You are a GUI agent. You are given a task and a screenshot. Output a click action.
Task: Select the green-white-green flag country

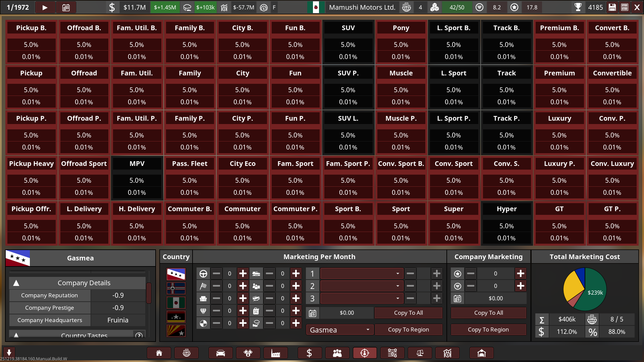pyautogui.click(x=176, y=302)
